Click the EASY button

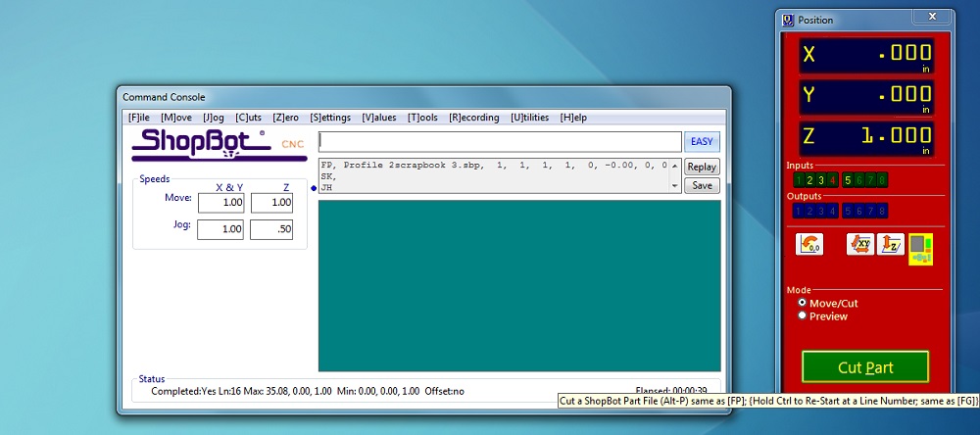(x=702, y=142)
